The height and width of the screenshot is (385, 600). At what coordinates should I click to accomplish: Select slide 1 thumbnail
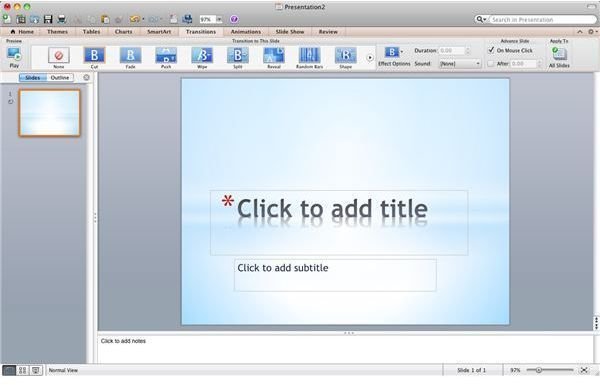pos(50,113)
